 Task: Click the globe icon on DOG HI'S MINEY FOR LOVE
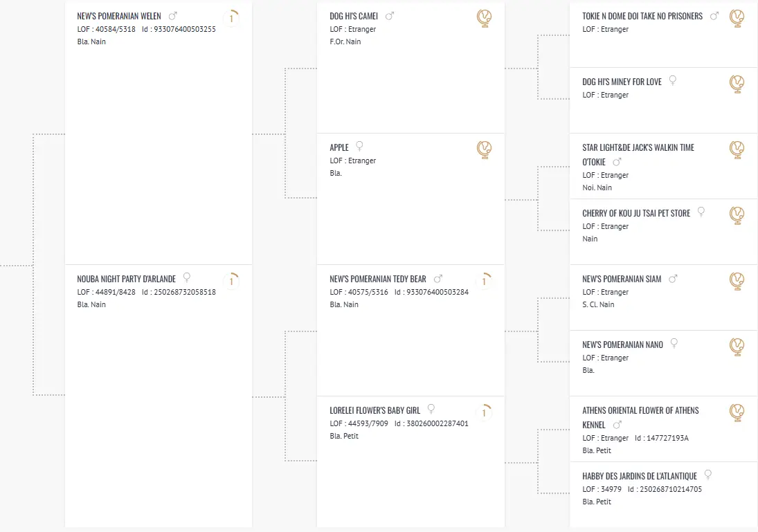737,84
